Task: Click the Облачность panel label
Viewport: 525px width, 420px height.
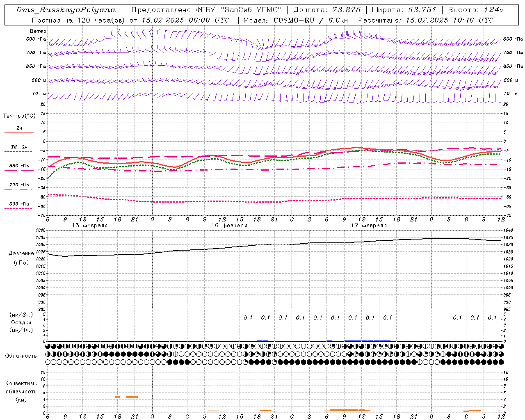Action: (21, 356)
